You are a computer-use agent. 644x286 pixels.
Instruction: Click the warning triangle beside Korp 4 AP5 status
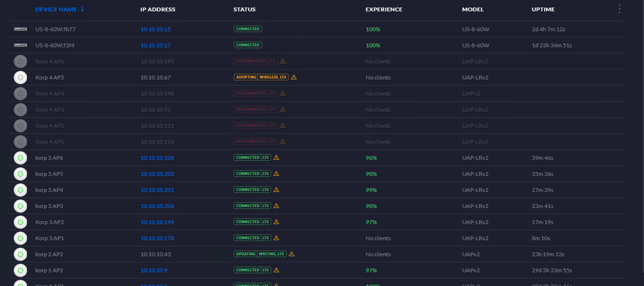click(294, 77)
